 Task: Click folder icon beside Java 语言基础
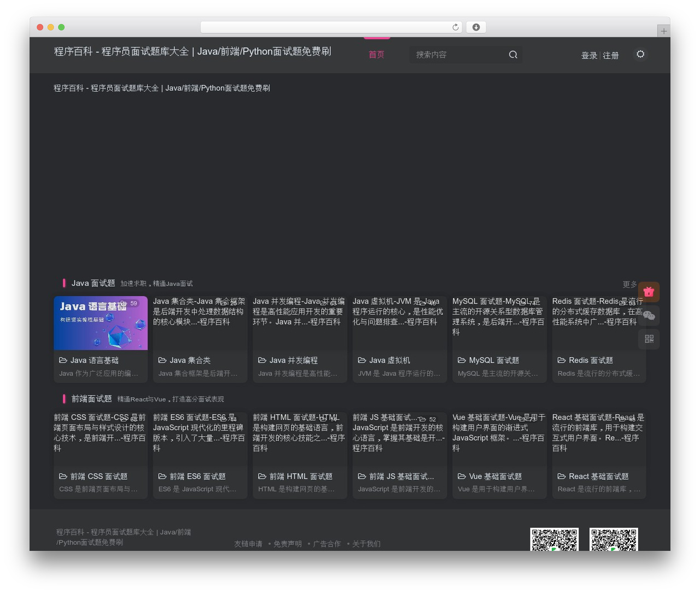coord(63,360)
